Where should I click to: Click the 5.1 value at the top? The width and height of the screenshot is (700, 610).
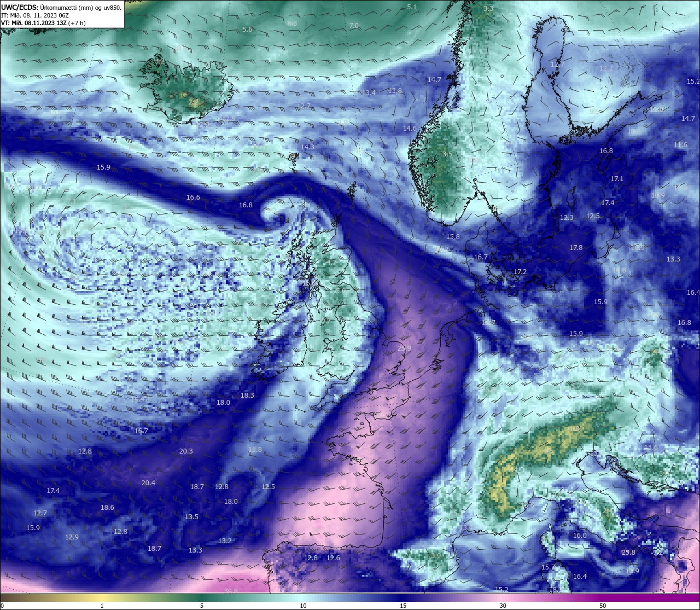[412, 7]
